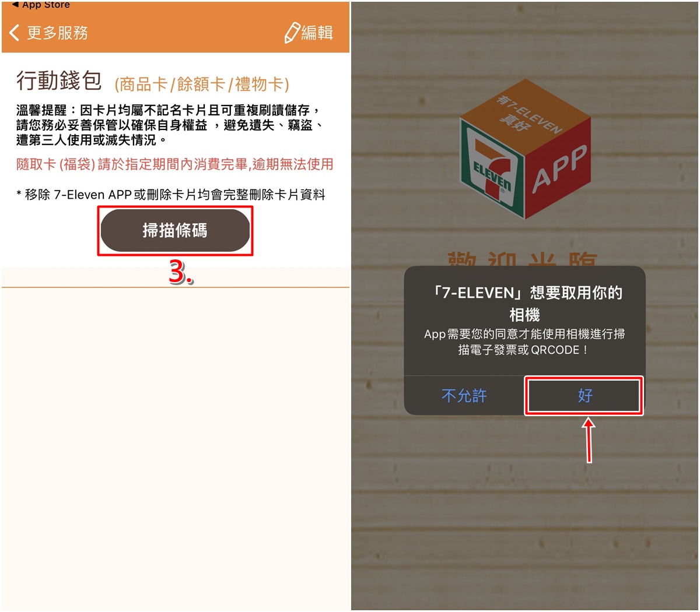Tap the red 隨取卡 (福袋) notice text
This screenshot has height=612, width=700.
[175, 164]
